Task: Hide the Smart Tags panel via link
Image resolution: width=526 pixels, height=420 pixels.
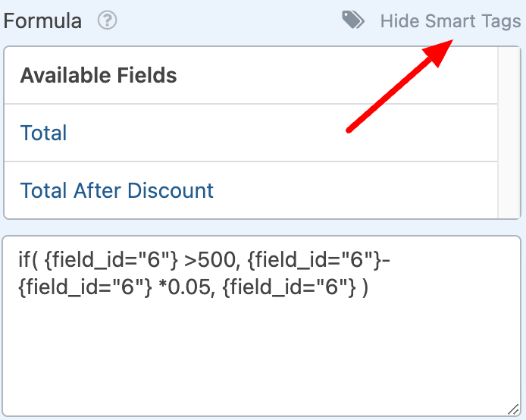Action: tap(450, 21)
